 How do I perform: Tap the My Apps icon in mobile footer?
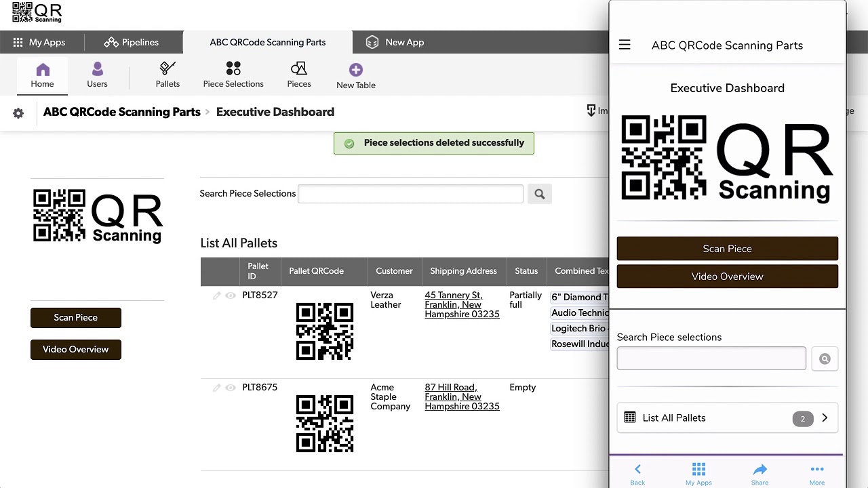coord(698,474)
